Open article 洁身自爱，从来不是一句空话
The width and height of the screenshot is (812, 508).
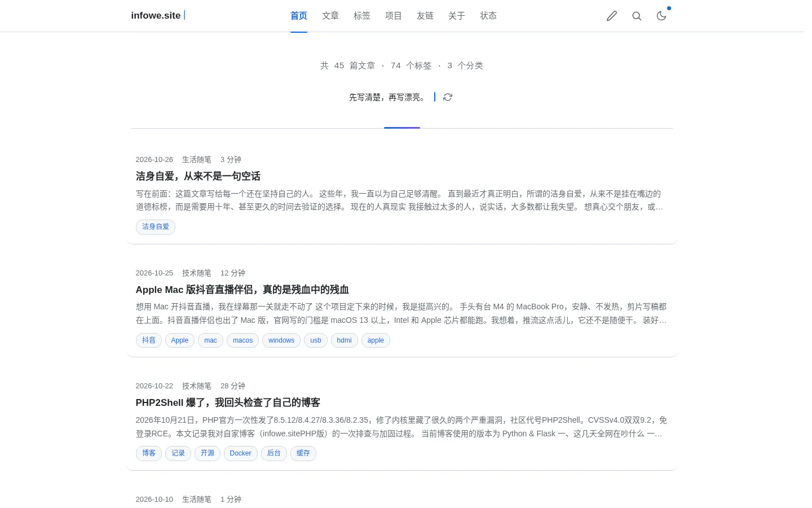tap(198, 176)
